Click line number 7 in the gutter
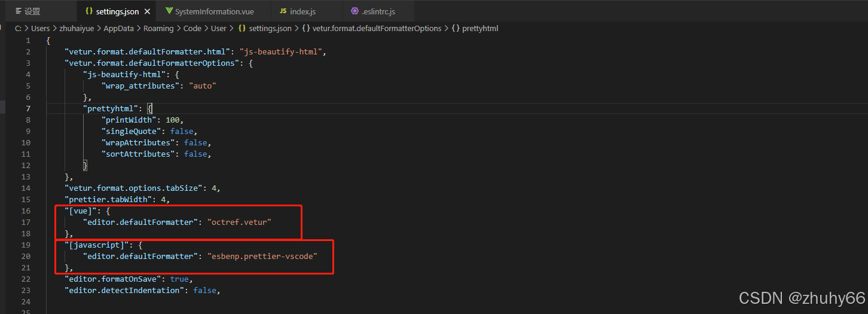Screen dimensions: 868x314 [x=28, y=108]
